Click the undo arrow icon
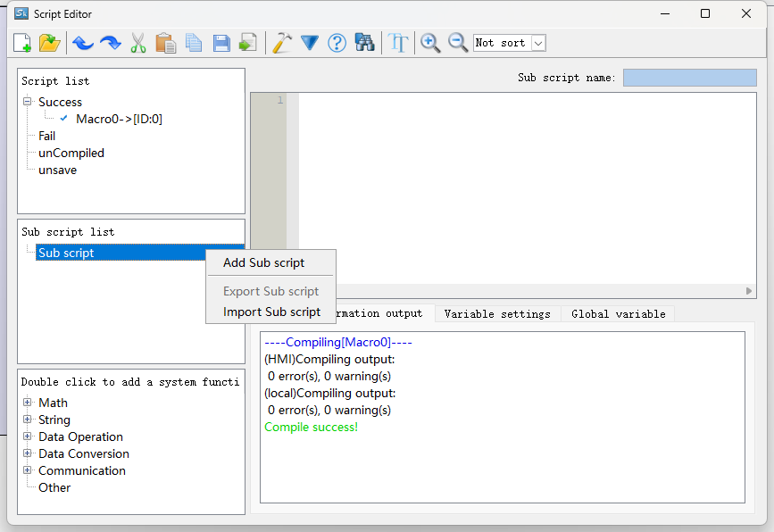The image size is (774, 532). 83,43
